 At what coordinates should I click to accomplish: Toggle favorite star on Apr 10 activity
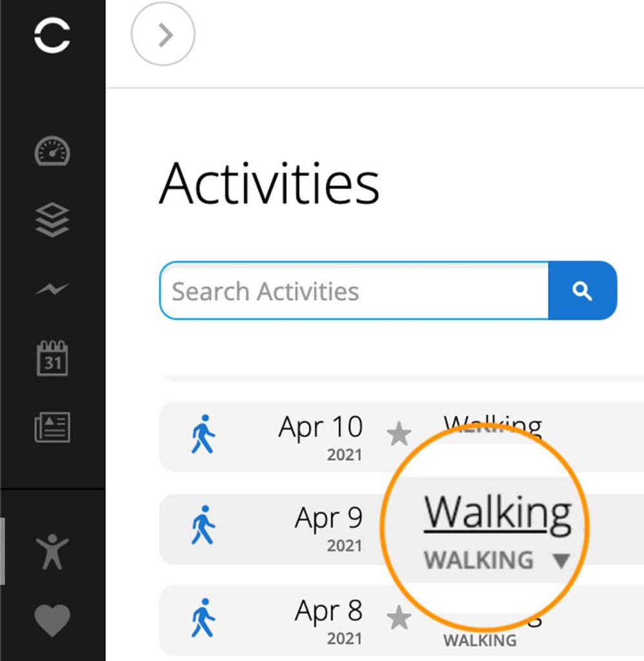[399, 435]
